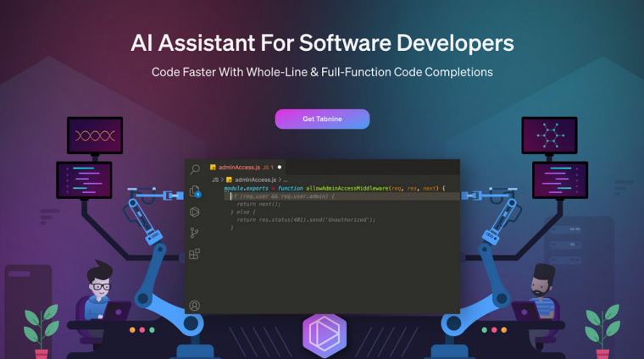Image resolution: width=644 pixels, height=359 pixels.
Task: Click the allowAdminAccessMiddleware function name
Action: tap(347, 188)
